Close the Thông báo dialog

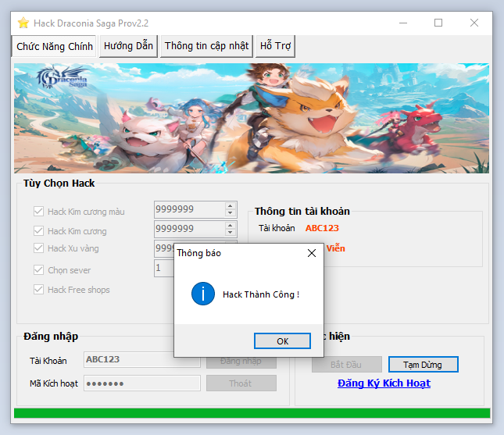(312, 253)
